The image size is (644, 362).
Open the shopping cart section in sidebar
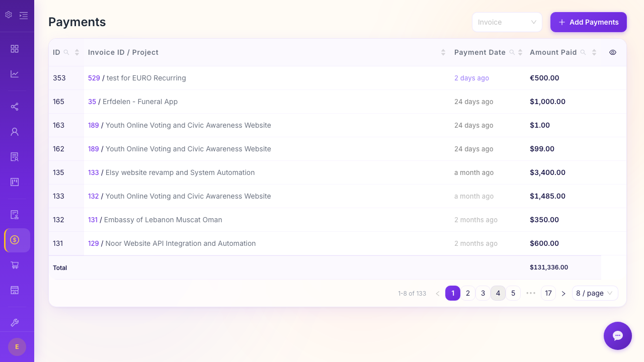[14, 265]
